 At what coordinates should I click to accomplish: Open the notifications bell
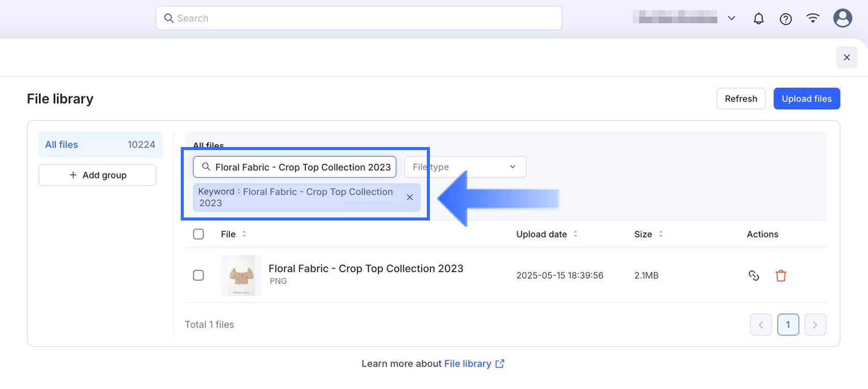[759, 19]
